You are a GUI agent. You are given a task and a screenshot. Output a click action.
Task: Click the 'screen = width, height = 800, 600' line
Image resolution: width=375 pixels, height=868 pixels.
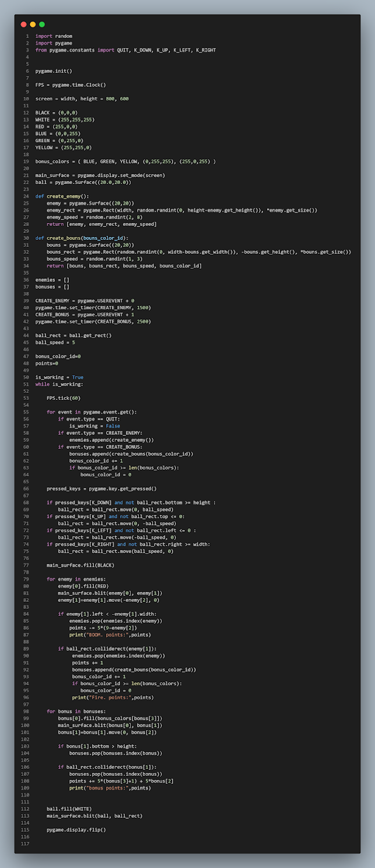point(82,99)
